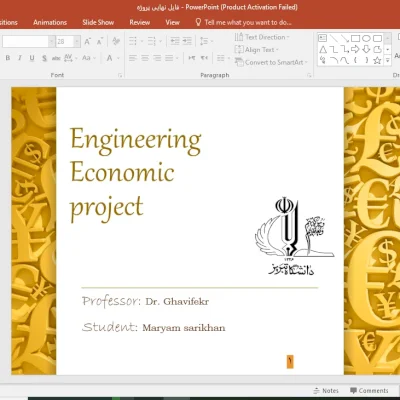Select the Right Arrow shape
Image resolution: width=400 pixels, height=400 pixels.
[355, 49]
